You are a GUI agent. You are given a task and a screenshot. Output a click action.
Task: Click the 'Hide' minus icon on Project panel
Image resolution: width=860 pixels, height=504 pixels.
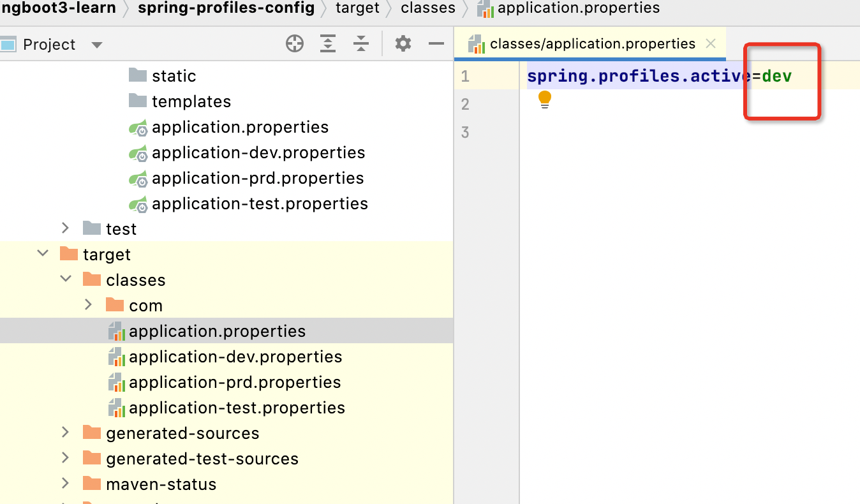(436, 44)
